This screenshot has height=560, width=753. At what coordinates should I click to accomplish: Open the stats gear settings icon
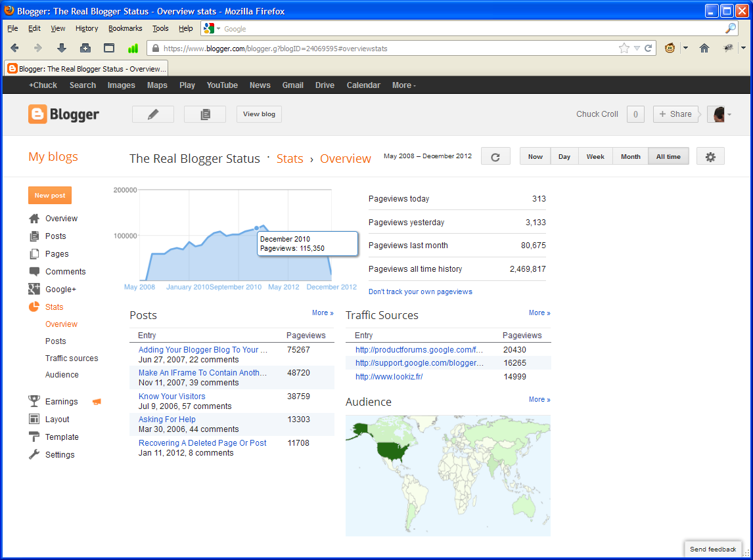710,157
